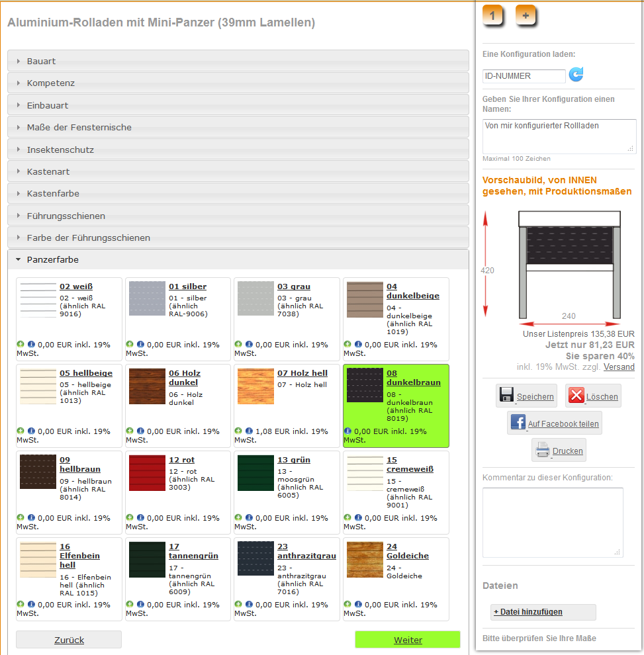Click blue info icon for 24 Goldeiche

358,604
